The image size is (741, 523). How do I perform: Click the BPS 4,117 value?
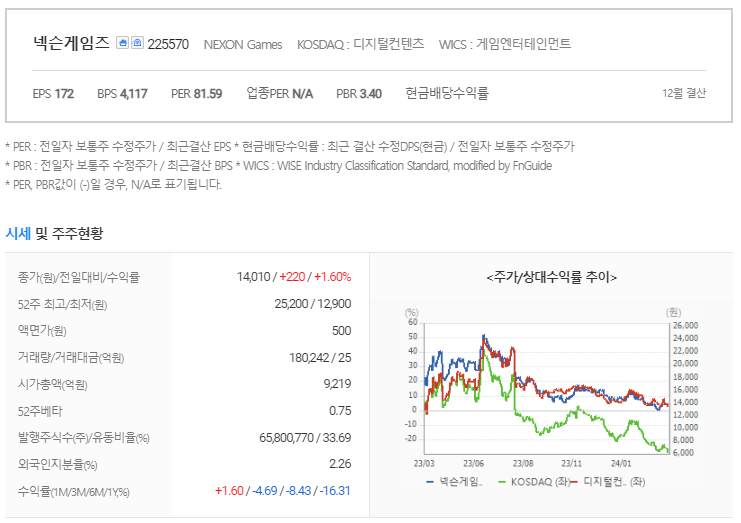point(122,94)
